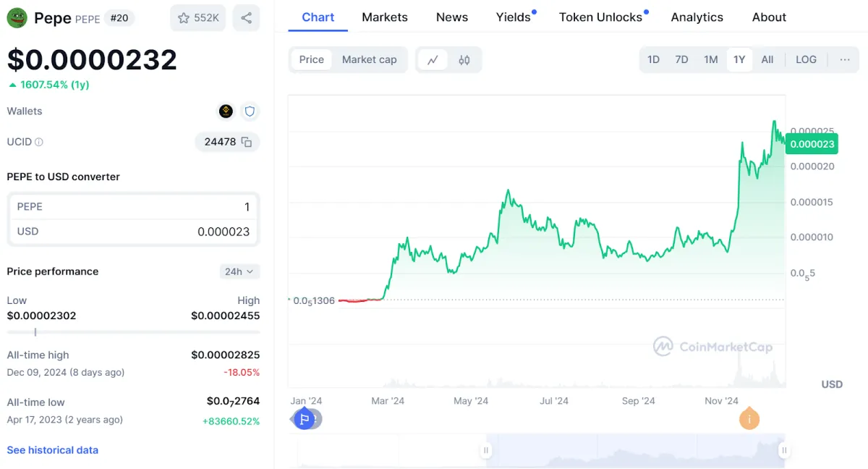Click the shield wallet icon
868x469 pixels.
point(250,111)
